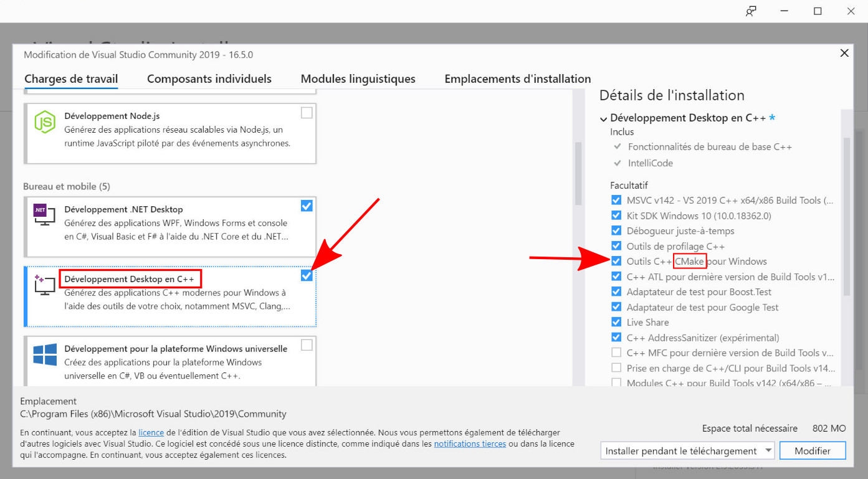This screenshot has height=479, width=868.
Task: Uncheck C++ AddressSanitizer (expérimental)
Action: point(616,338)
